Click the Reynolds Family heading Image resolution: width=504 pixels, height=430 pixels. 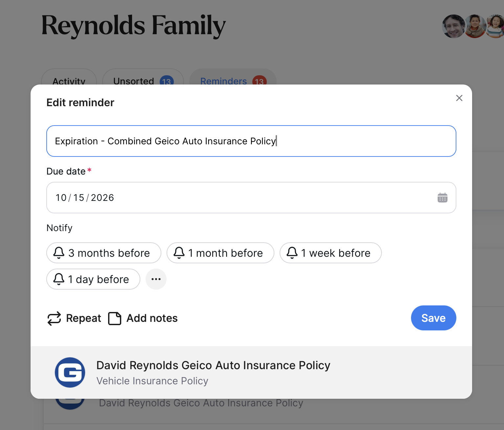[134, 26]
